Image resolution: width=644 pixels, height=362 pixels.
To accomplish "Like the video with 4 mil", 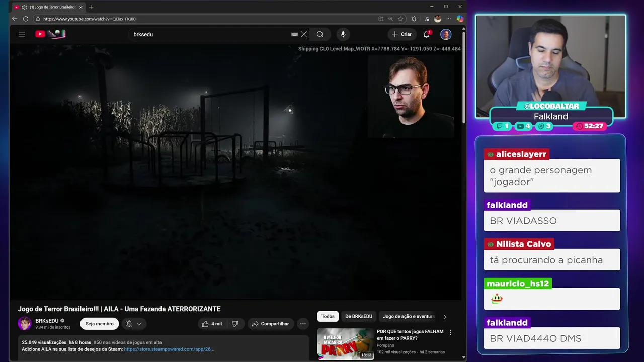I will pyautogui.click(x=211, y=324).
